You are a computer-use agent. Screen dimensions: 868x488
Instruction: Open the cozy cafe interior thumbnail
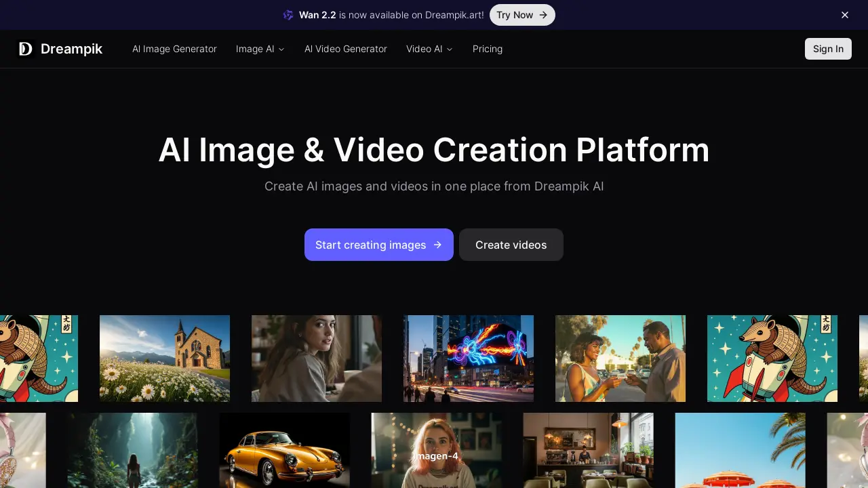coord(588,451)
